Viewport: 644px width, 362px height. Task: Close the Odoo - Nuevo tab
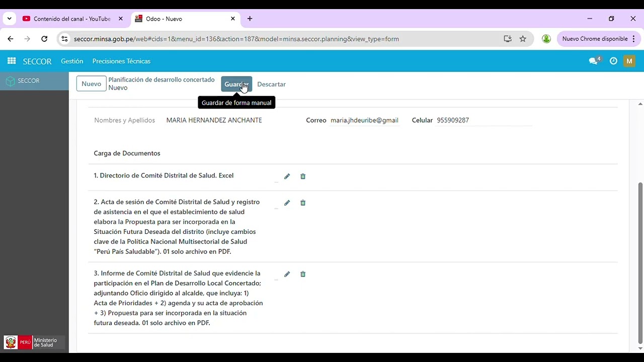coord(233,19)
